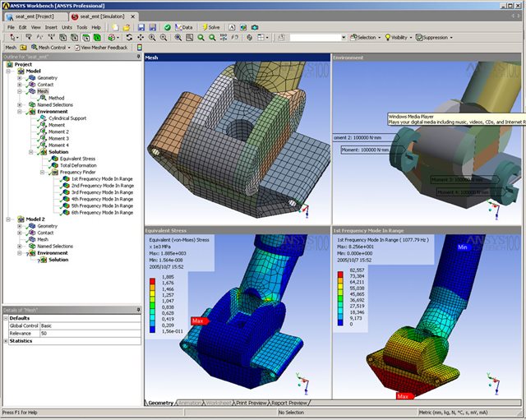
Task: Click the label annotation 'A' icon
Action: [x=232, y=27]
